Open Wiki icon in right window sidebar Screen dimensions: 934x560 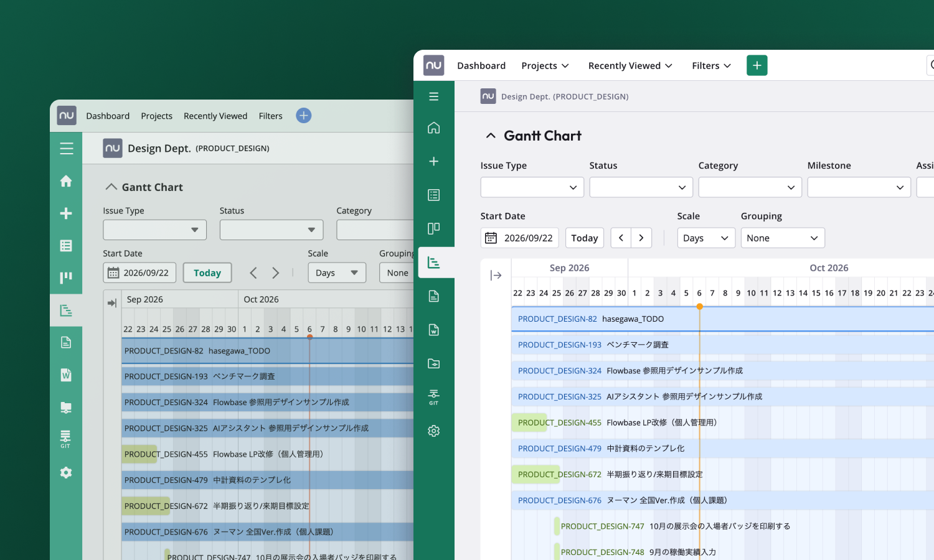[434, 330]
